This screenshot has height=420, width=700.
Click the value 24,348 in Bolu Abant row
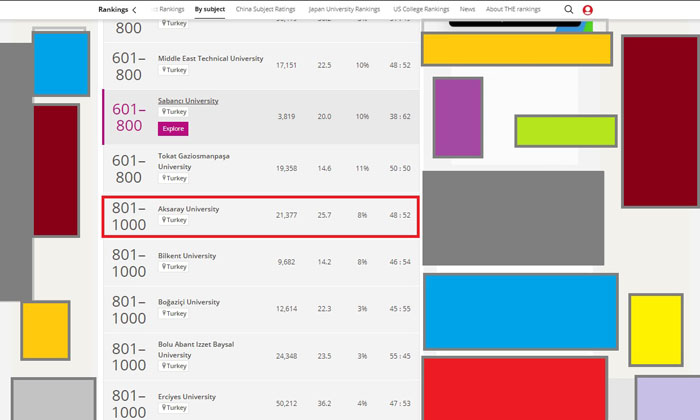286,356
